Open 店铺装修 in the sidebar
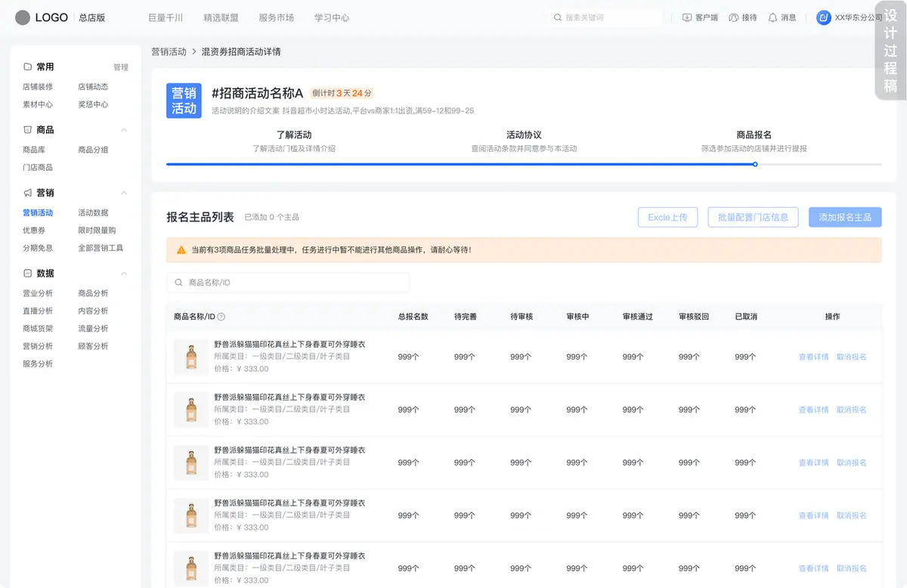Image resolution: width=907 pixels, height=588 pixels. click(x=38, y=87)
